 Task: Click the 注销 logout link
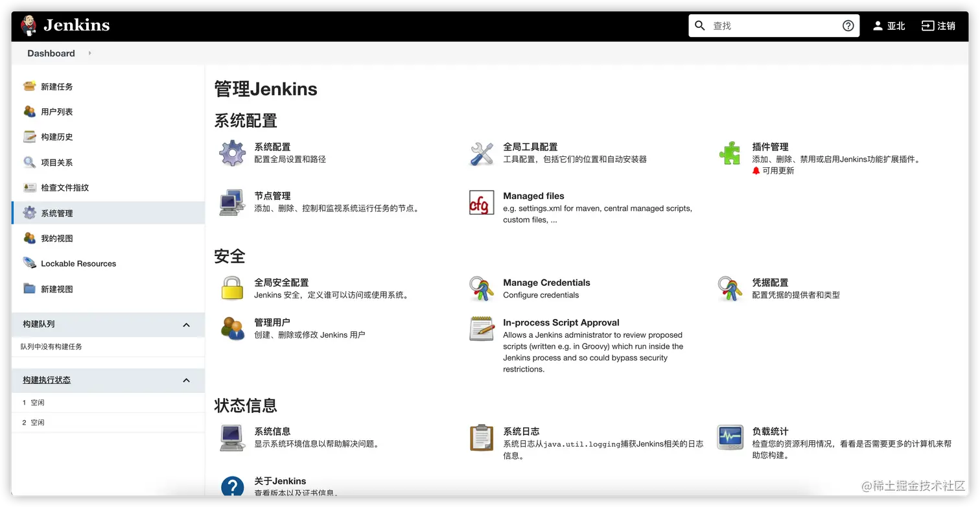coord(938,26)
